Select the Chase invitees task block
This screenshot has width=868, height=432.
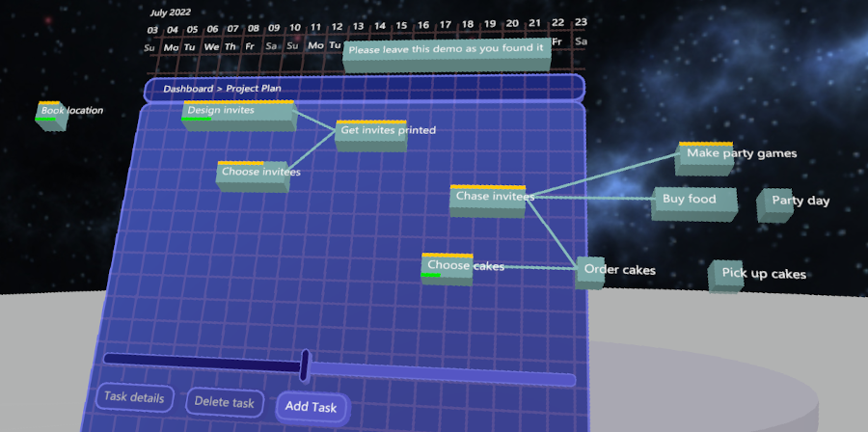pos(487,201)
